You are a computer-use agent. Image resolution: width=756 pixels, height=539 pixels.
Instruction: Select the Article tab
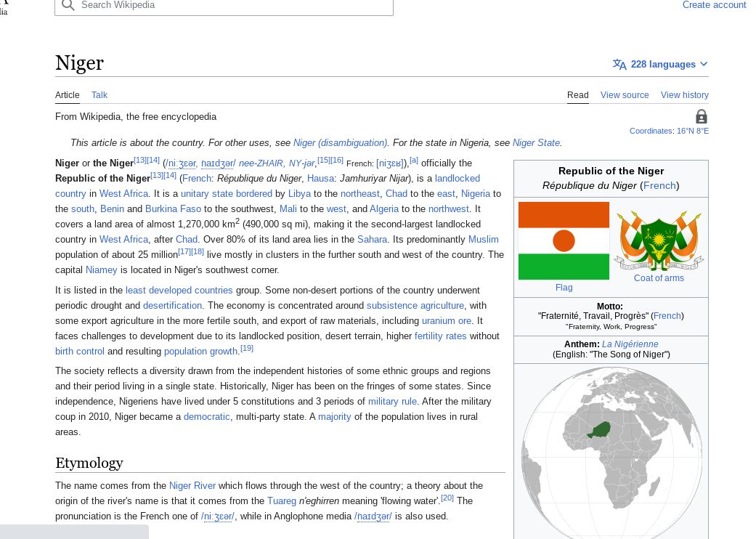click(68, 95)
